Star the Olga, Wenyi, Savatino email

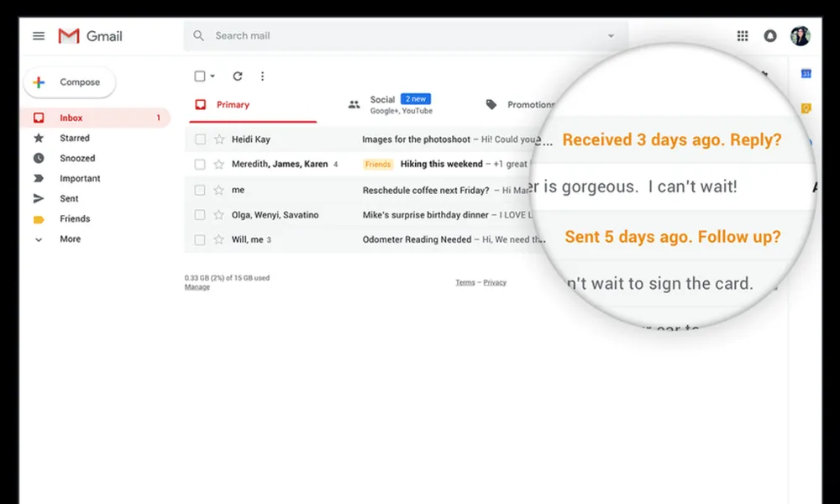point(218,215)
